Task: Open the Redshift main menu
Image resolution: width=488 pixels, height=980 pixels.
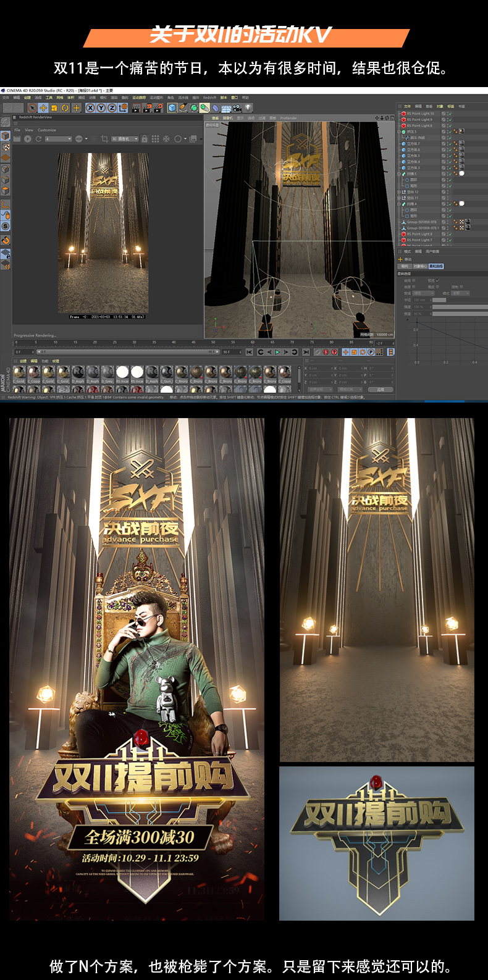Action: coord(209,98)
